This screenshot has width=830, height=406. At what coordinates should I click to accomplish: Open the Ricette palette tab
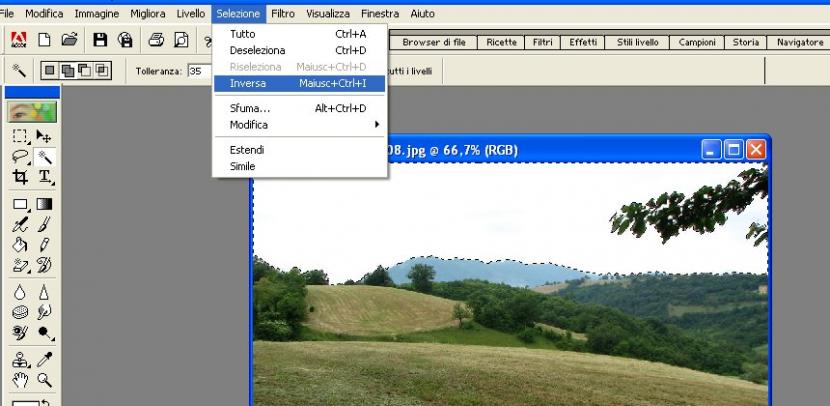(x=501, y=42)
